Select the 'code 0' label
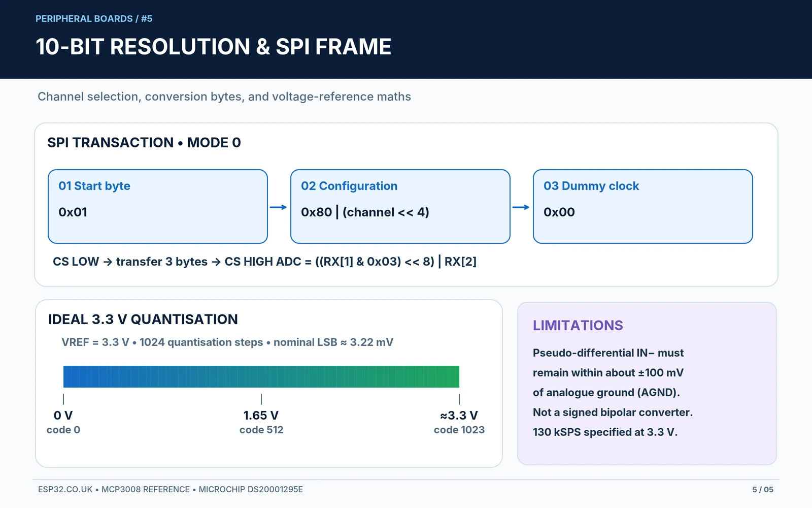This screenshot has width=812, height=508. tap(63, 430)
